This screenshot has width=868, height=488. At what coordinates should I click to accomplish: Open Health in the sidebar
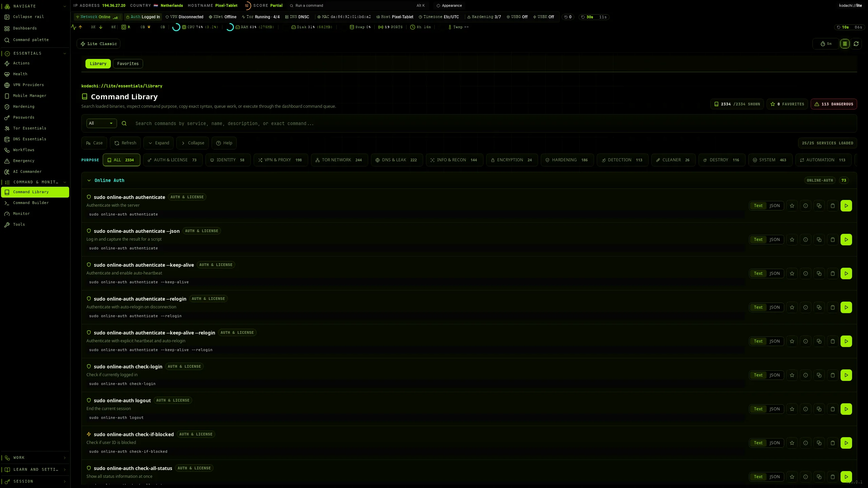click(35, 74)
